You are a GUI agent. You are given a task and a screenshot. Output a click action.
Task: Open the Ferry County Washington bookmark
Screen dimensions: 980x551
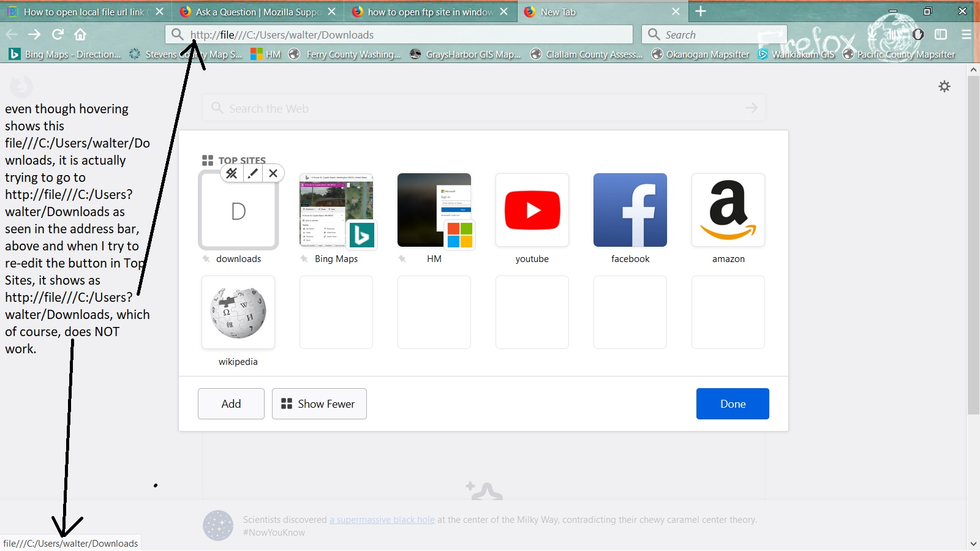(x=344, y=54)
